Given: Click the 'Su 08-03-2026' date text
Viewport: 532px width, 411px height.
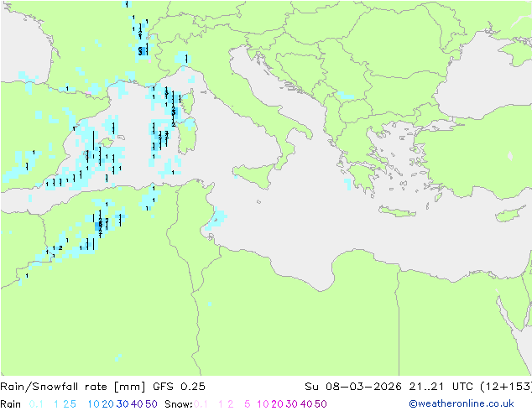Looking at the screenshot, I should 353,387.
